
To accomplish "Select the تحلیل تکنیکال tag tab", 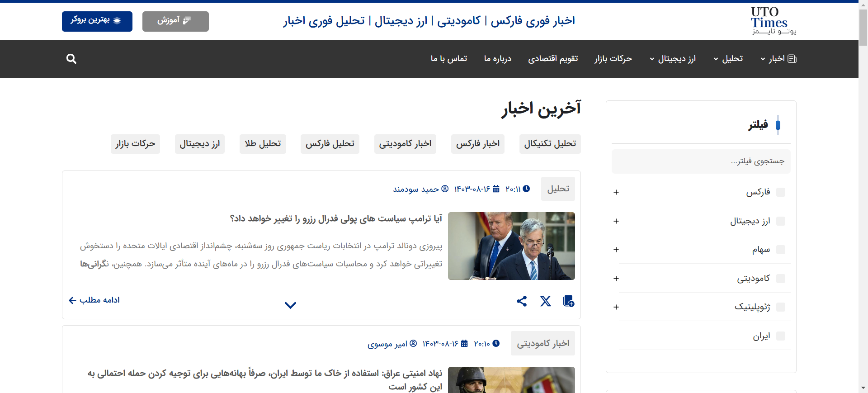I will pyautogui.click(x=550, y=144).
